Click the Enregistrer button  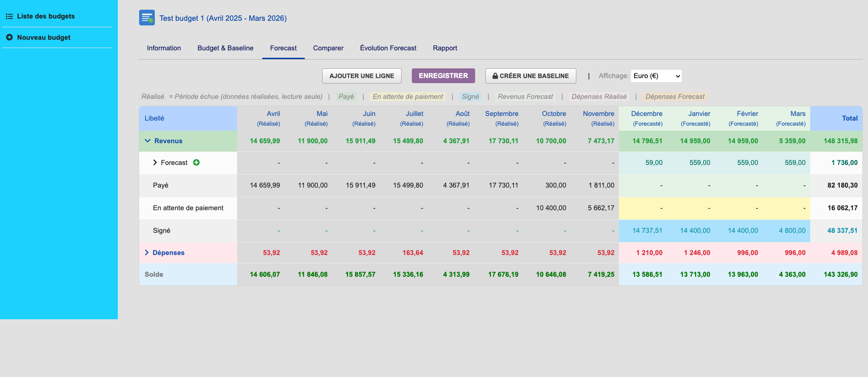(443, 76)
